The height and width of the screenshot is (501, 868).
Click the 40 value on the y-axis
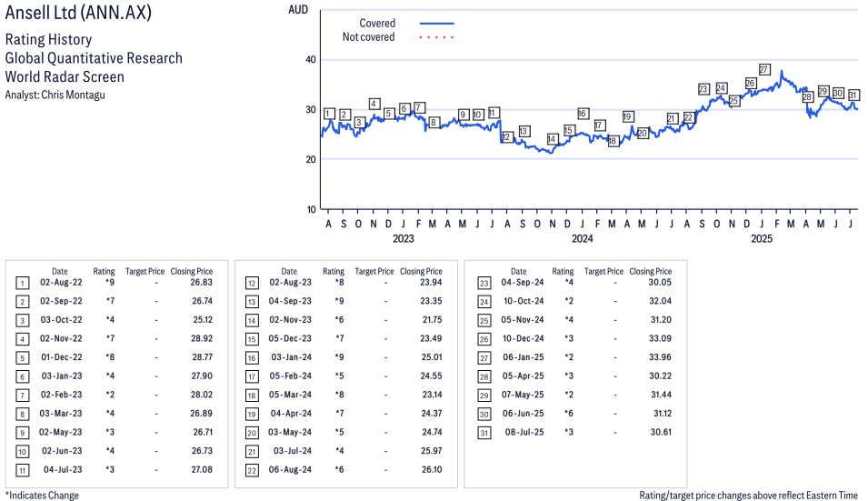(311, 60)
